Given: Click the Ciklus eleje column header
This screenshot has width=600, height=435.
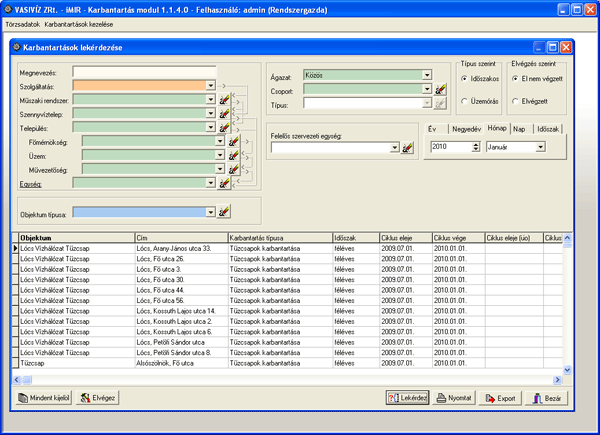Looking at the screenshot, I should (x=406, y=238).
